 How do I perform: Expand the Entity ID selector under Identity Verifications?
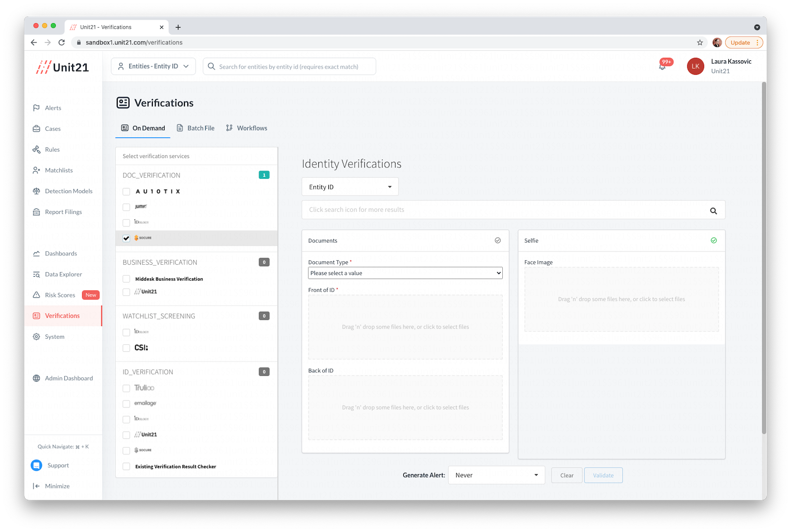pyautogui.click(x=350, y=187)
